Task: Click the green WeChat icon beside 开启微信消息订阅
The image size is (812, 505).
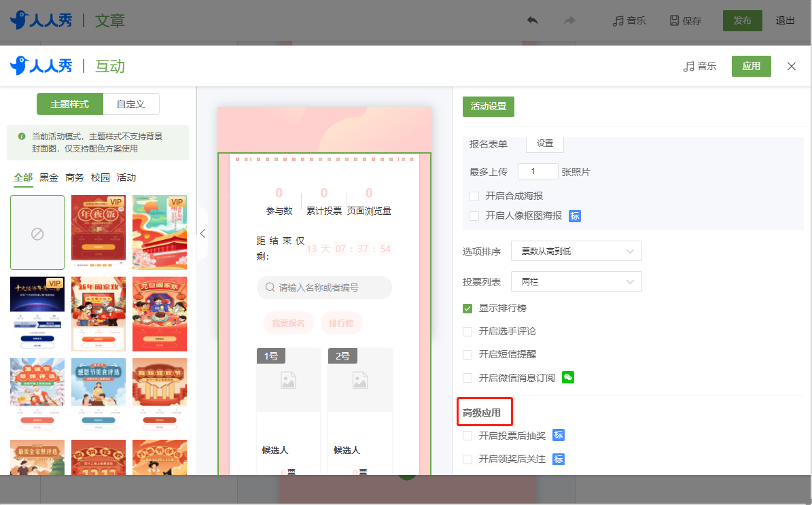Action: [568, 378]
